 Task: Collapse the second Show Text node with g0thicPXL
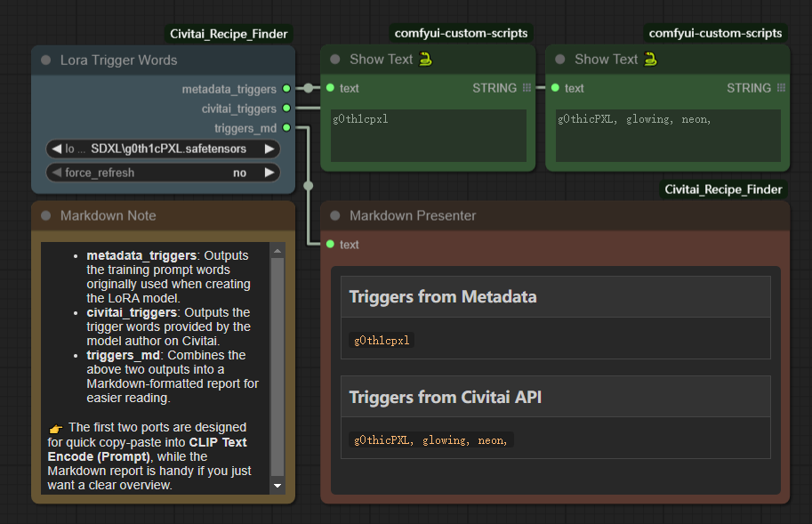point(559,60)
